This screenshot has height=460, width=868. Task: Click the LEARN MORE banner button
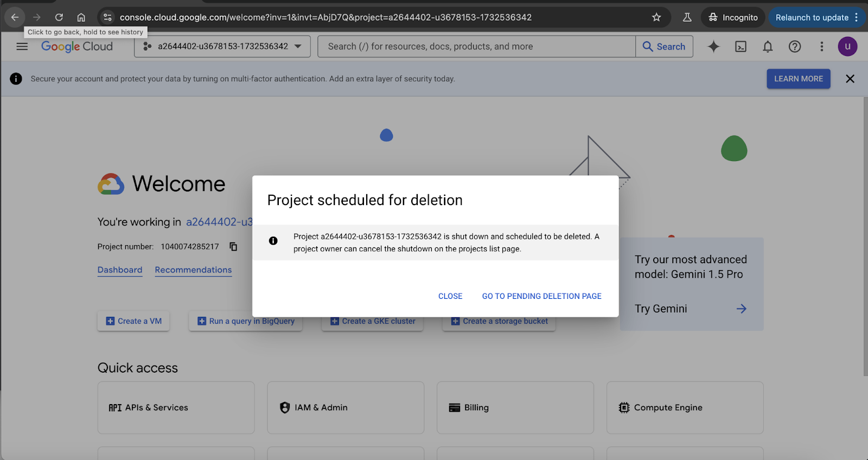click(x=798, y=79)
